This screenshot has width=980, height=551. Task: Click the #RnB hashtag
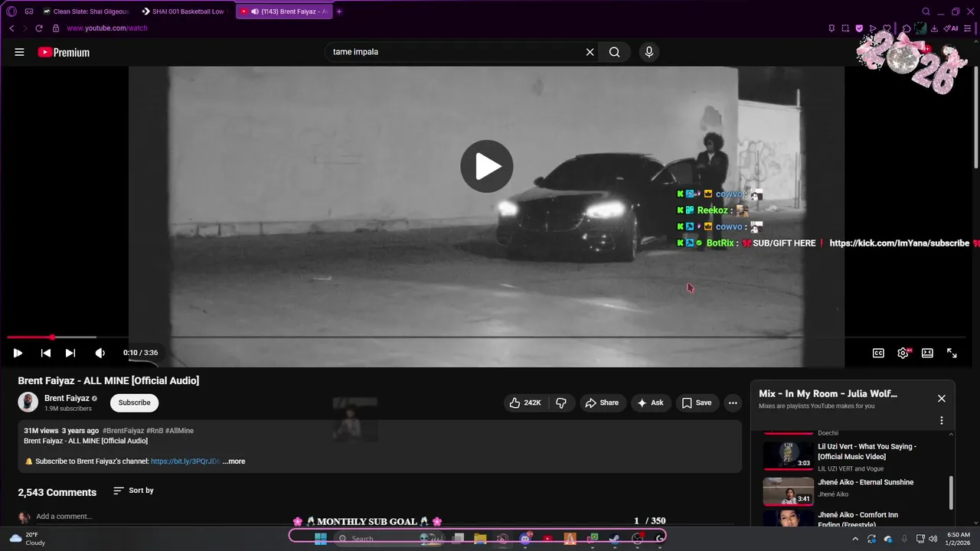coord(154,431)
